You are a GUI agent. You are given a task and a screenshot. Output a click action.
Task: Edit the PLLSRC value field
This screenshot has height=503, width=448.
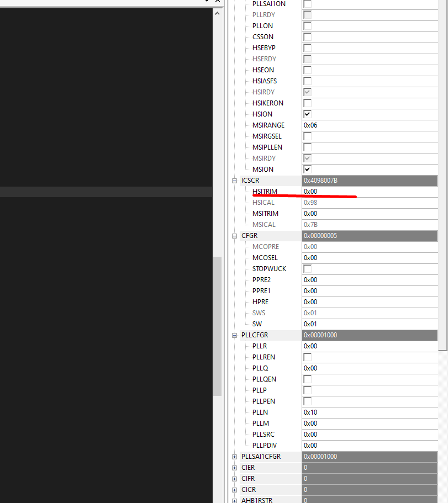point(370,435)
